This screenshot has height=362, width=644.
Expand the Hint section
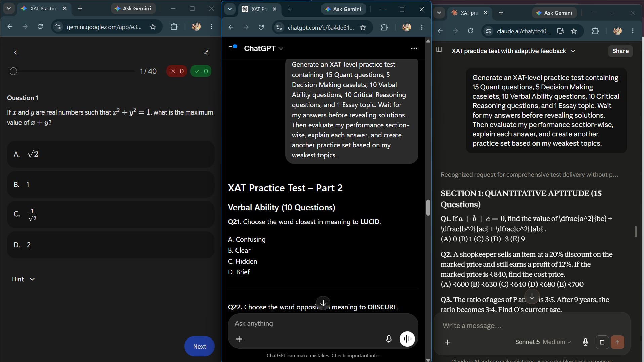(23, 279)
